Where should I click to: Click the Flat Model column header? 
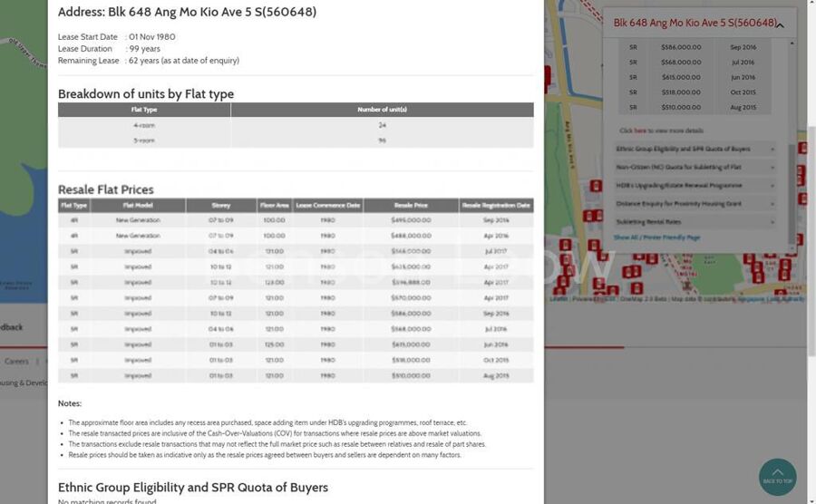(x=138, y=206)
